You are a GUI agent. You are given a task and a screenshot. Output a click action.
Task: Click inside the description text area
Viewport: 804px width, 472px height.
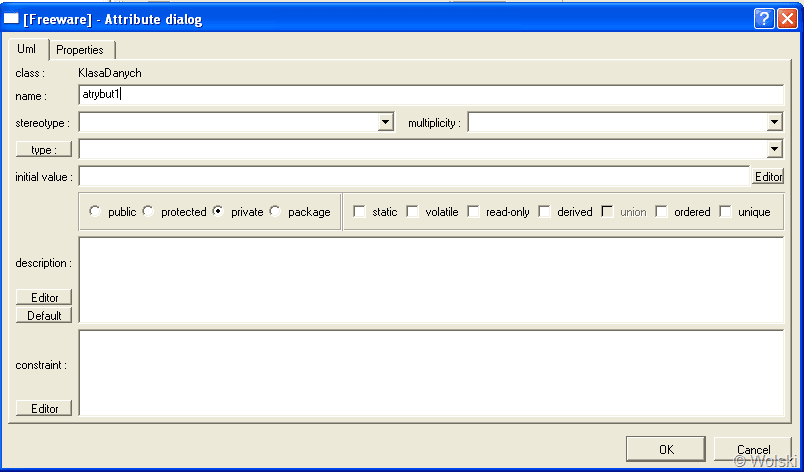(431, 280)
